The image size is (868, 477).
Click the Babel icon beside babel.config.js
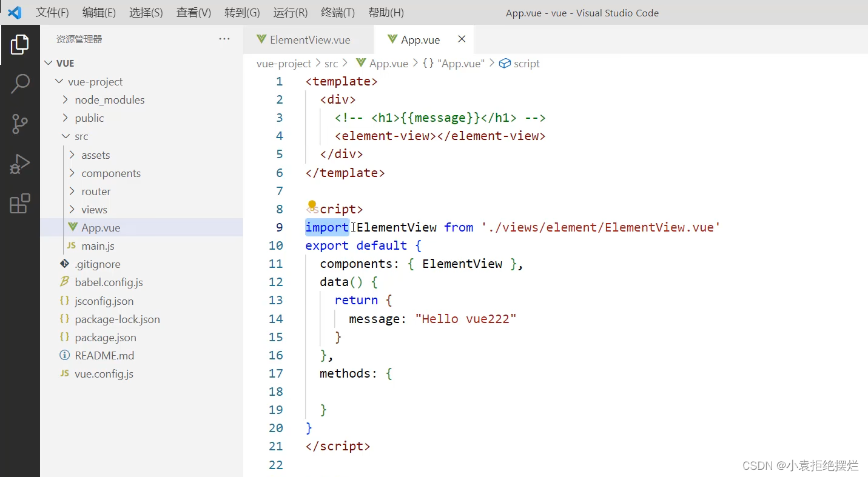[64, 282]
